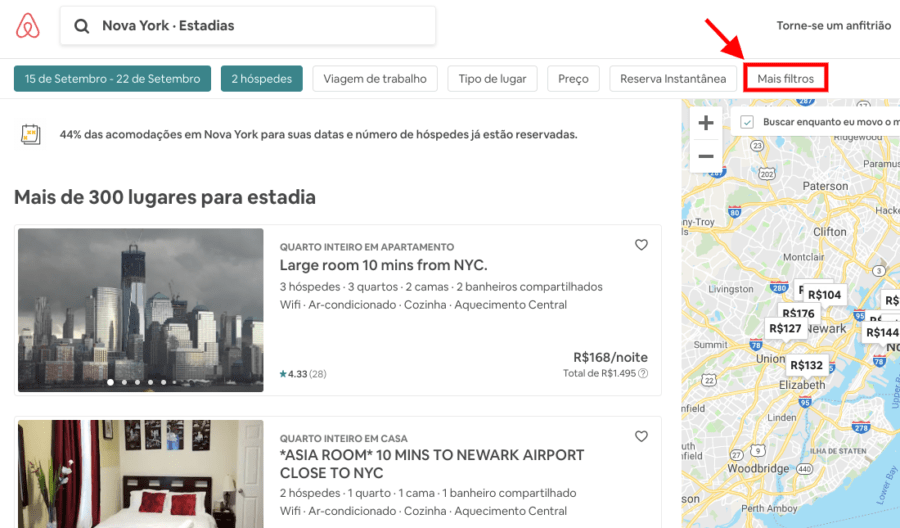This screenshot has width=900, height=528.
Task: Toggle Viagem de trabalho filter
Action: click(375, 79)
